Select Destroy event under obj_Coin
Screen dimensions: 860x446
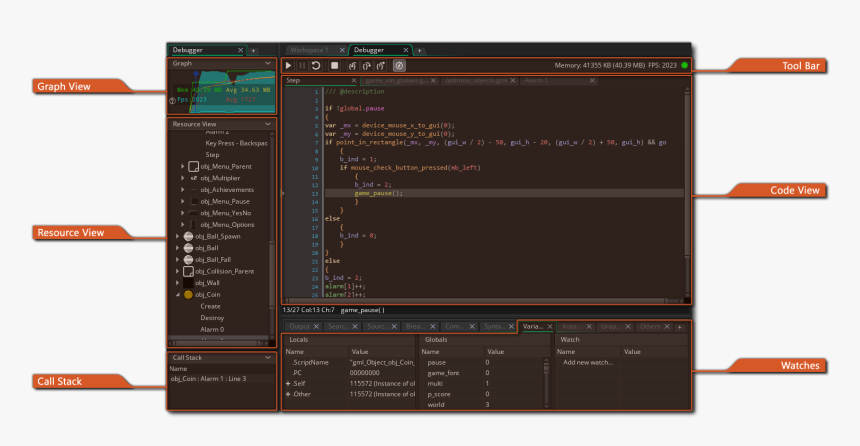pyautogui.click(x=212, y=318)
